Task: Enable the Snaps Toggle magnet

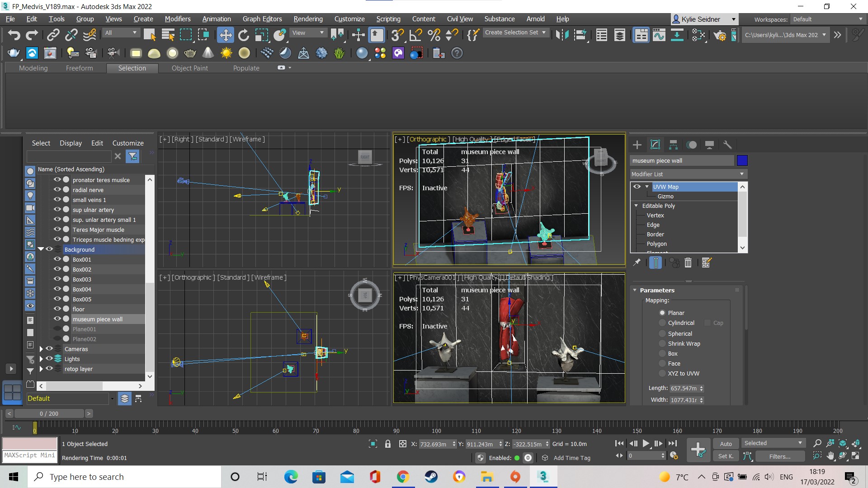Action: [x=397, y=35]
